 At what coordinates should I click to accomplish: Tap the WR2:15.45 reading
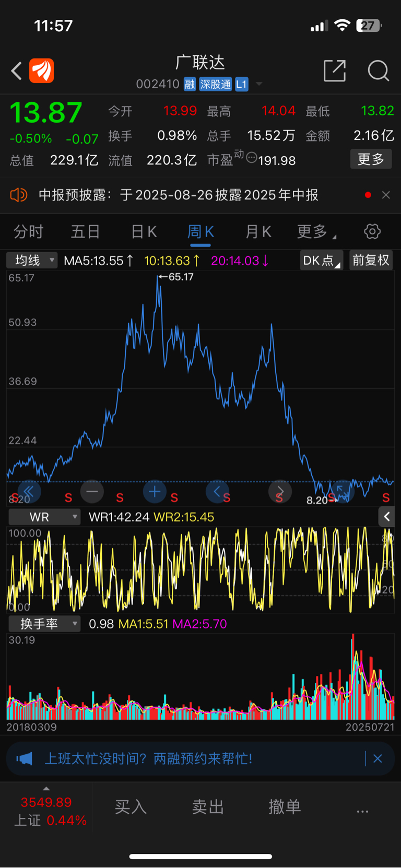[x=184, y=517]
